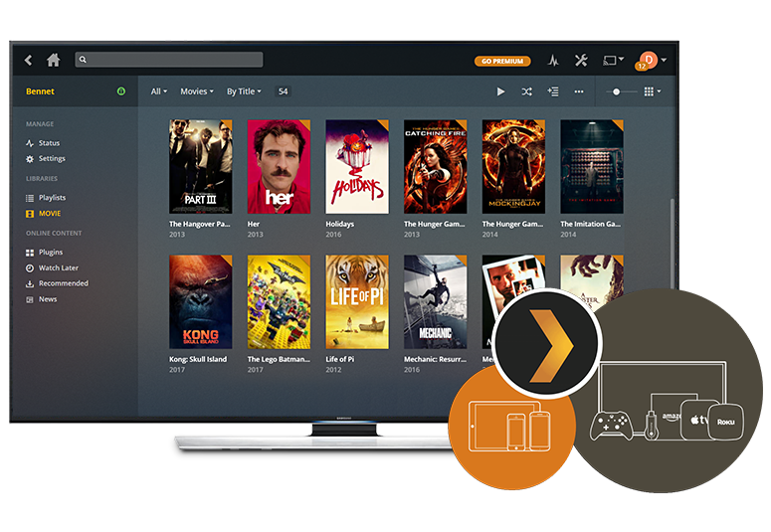Screen dimensions: 771x532
Task: Click the Settings gear sidebar icon
Action: [x=30, y=159]
